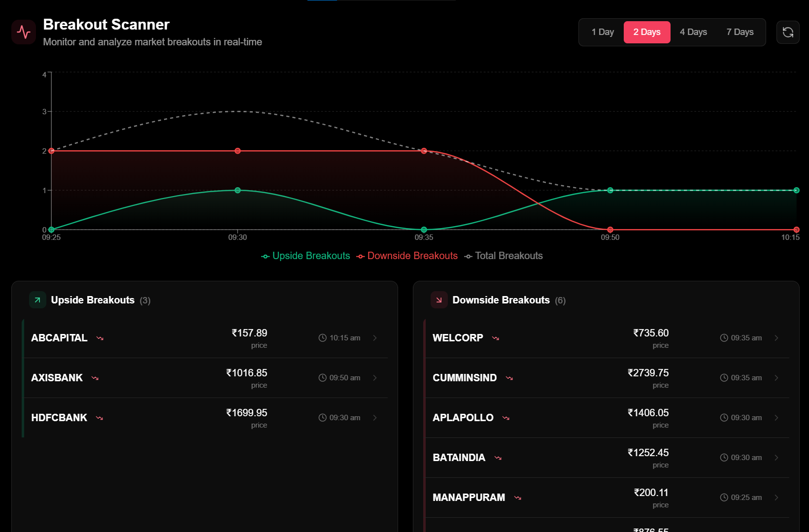The width and height of the screenshot is (809, 532).
Task: Expand WELCORP row with chevron
Action: pos(776,338)
